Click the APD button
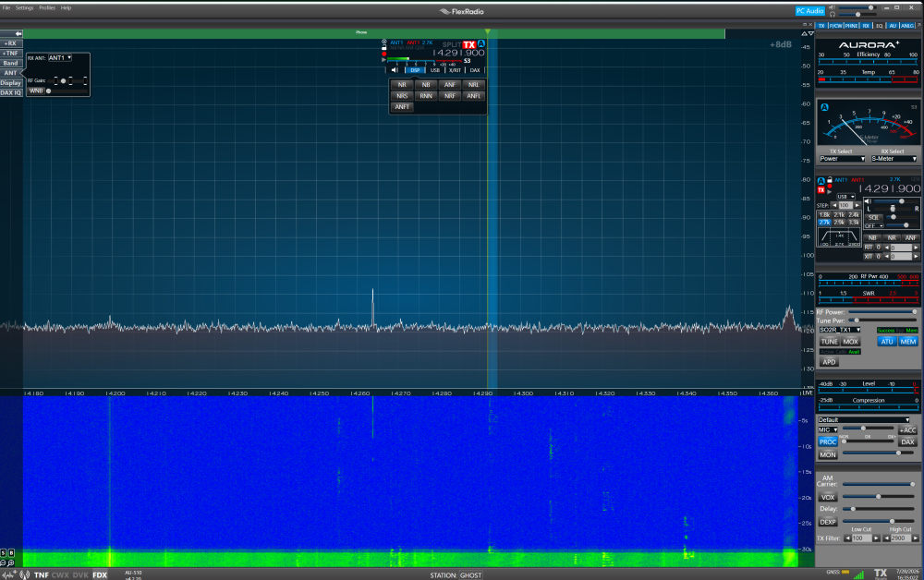Image resolution: width=924 pixels, height=580 pixels. point(829,362)
